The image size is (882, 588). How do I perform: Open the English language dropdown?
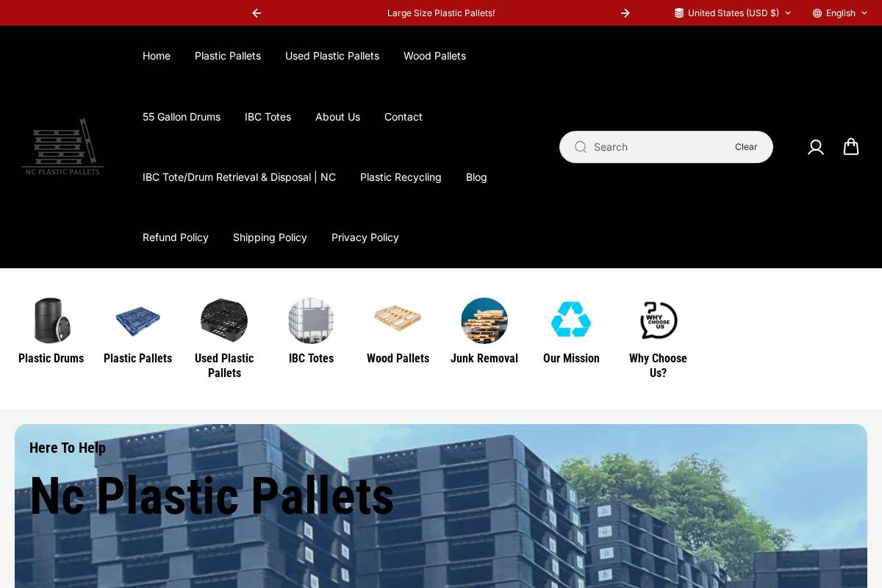[840, 13]
